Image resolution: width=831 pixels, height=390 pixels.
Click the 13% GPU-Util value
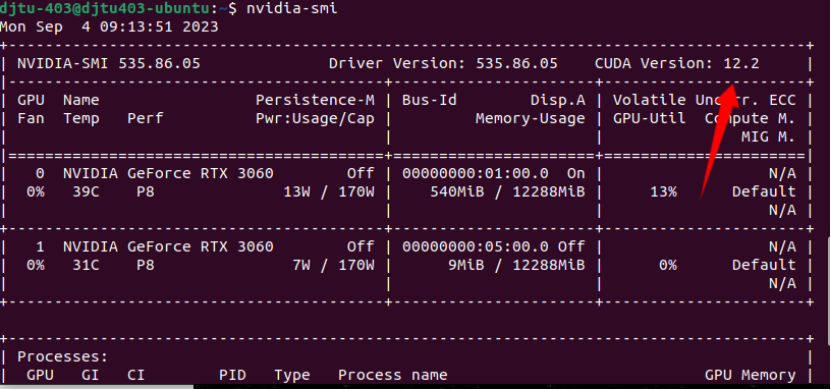[x=664, y=192]
